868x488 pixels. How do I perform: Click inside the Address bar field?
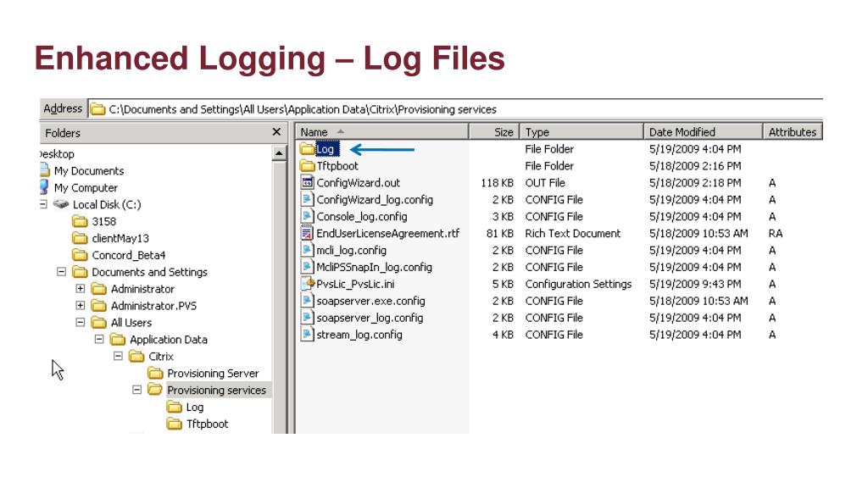tap(297, 108)
